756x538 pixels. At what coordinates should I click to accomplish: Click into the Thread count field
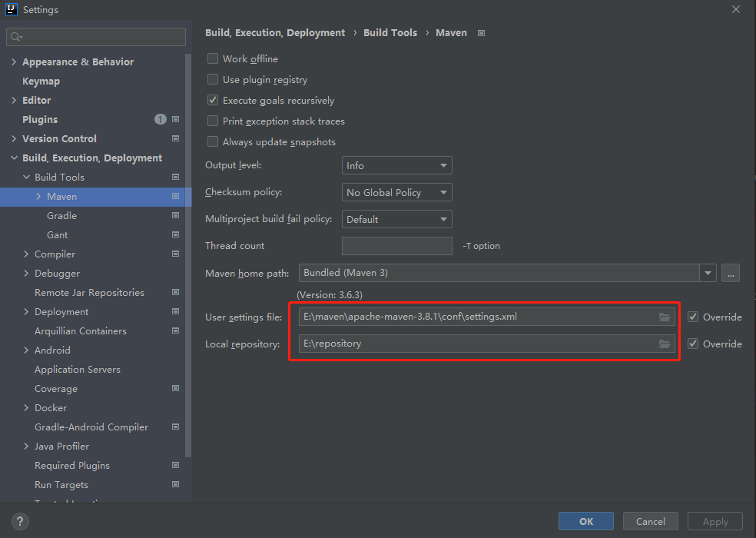pos(396,246)
